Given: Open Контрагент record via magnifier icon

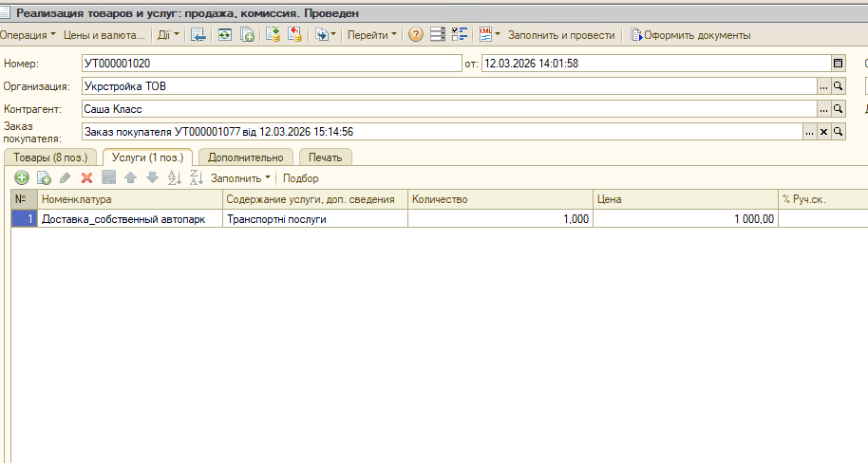Looking at the screenshot, I should (x=839, y=109).
